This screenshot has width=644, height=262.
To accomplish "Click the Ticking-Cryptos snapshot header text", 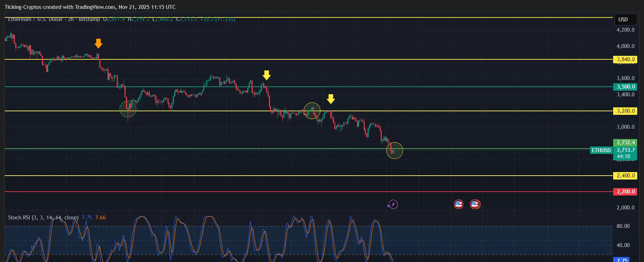I will (90, 7).
